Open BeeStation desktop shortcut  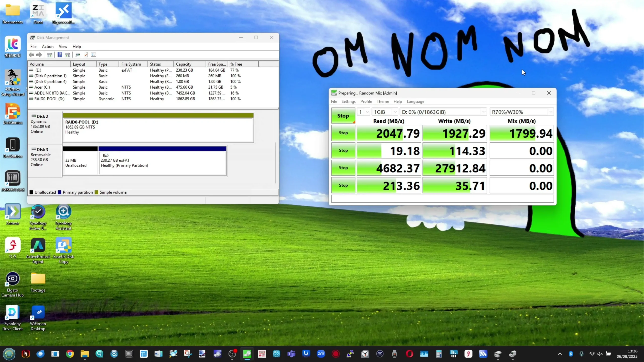[13, 148]
